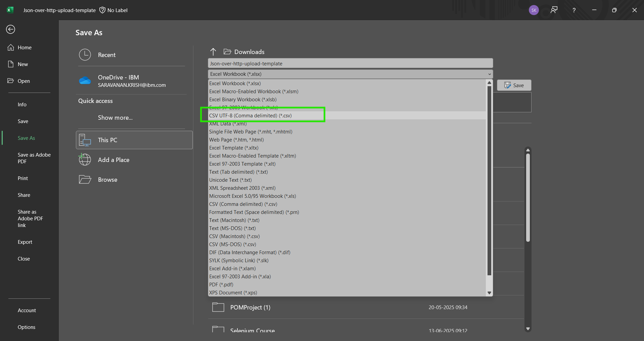The height and width of the screenshot is (341, 644).
Task: Click the feedback person icon in title bar
Action: [554, 10]
